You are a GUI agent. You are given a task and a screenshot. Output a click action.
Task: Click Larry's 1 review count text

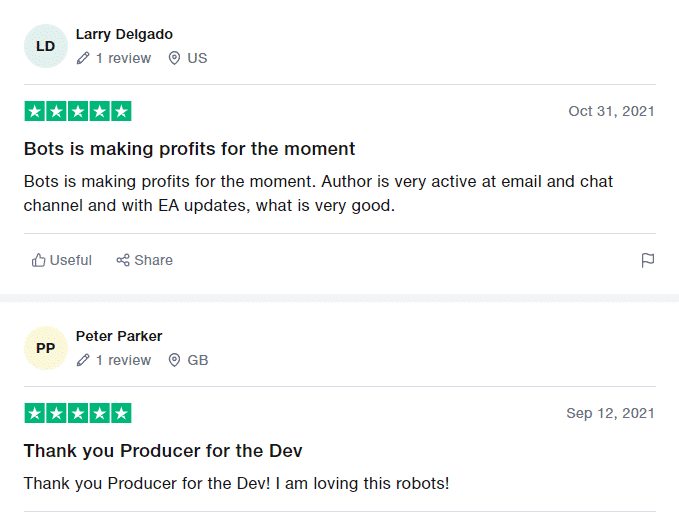(123, 58)
